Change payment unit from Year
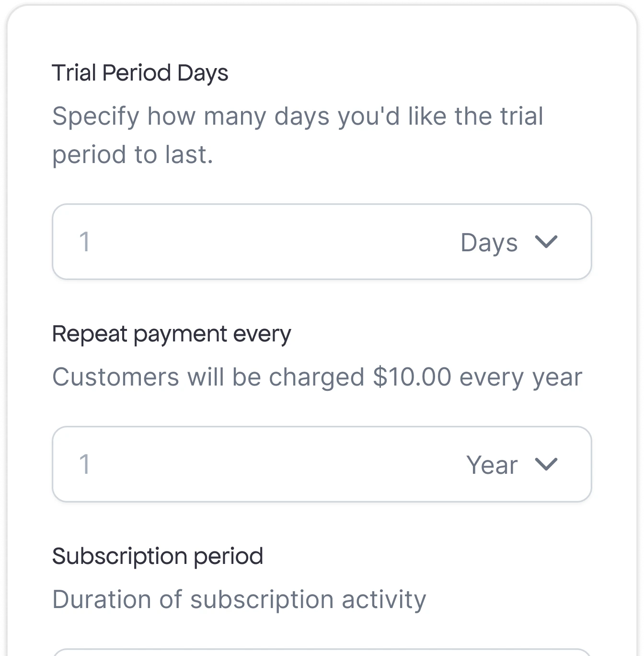Viewport: 644px width, 656px height. coord(512,464)
